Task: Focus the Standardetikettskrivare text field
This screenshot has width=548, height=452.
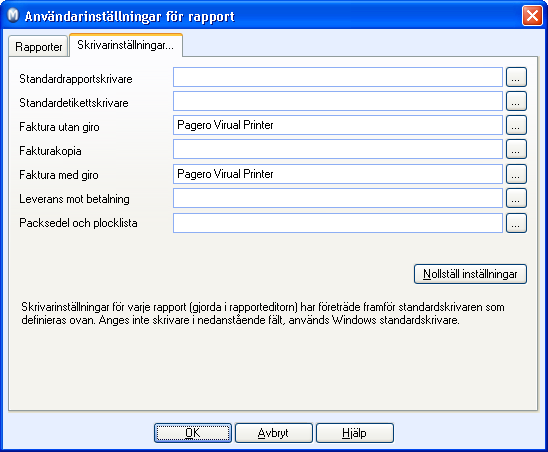Action: click(x=338, y=101)
